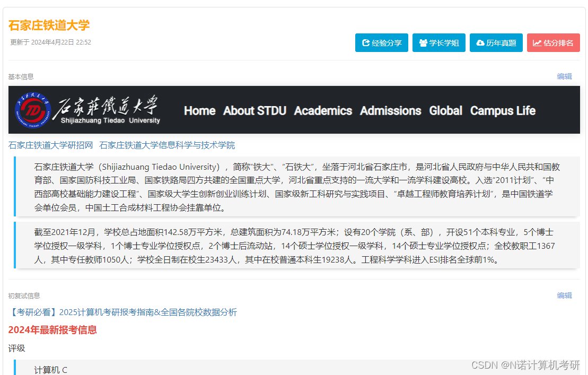Click the 基本信息 section label
This screenshot has width=588, height=375.
click(21, 76)
